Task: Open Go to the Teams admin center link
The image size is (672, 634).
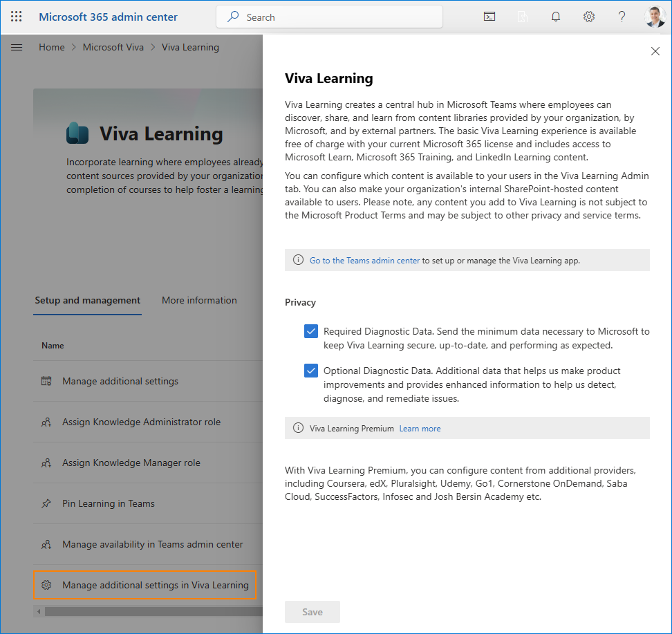Action: click(365, 261)
